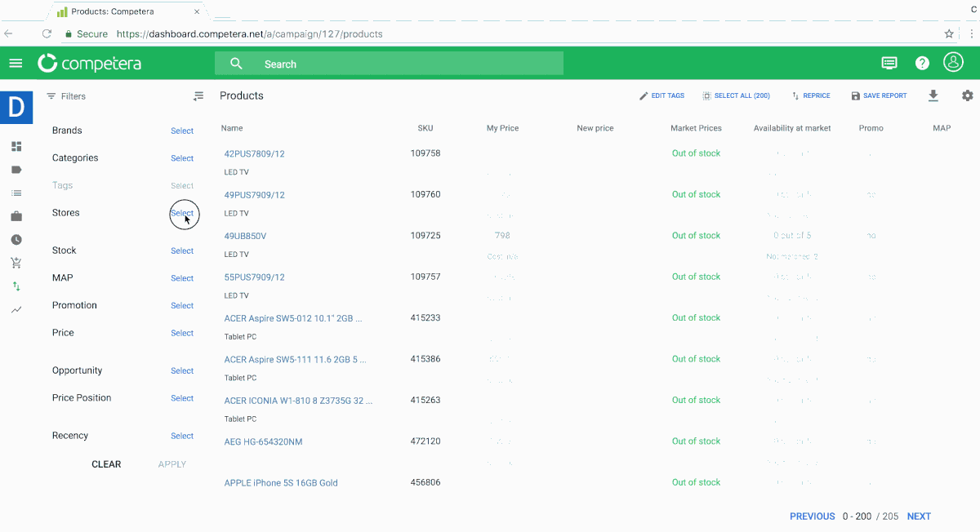The width and height of the screenshot is (980, 532).
Task: Click the SAVE REPORT toolbar button
Action: [879, 95]
